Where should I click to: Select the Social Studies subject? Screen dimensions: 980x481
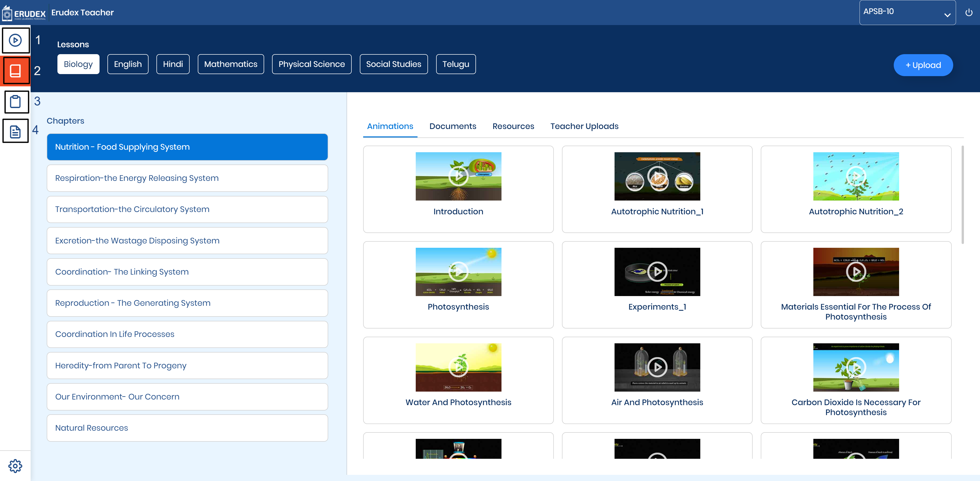click(x=393, y=64)
